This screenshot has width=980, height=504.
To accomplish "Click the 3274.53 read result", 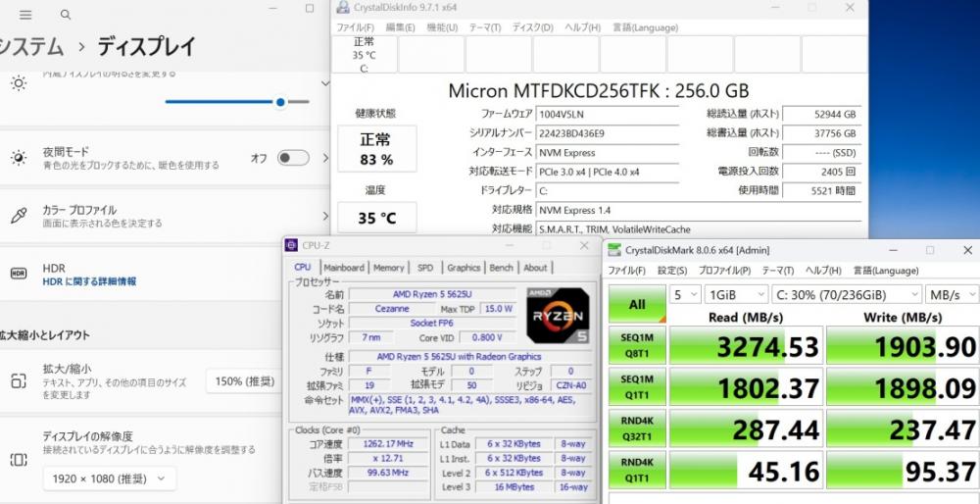I will [746, 345].
